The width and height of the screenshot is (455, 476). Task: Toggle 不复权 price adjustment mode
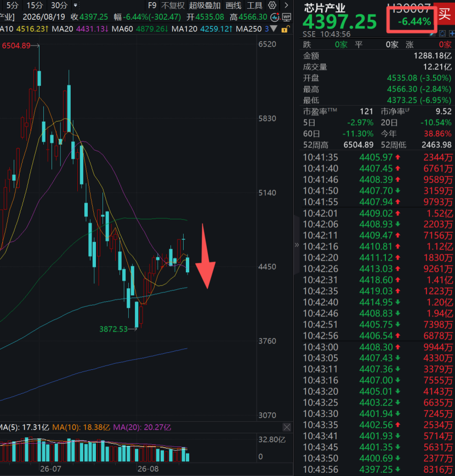pos(173,5)
